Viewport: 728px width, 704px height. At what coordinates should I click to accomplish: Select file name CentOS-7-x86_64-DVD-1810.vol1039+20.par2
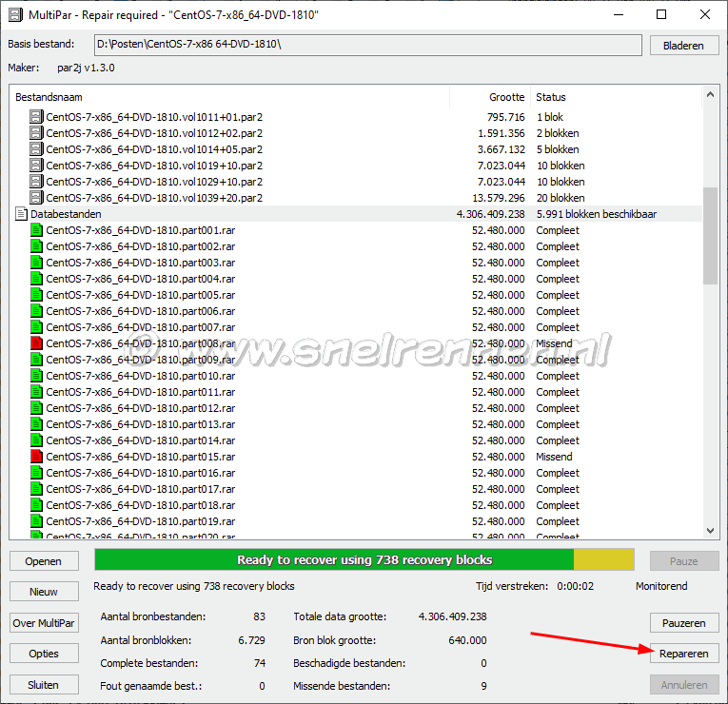[x=154, y=198]
